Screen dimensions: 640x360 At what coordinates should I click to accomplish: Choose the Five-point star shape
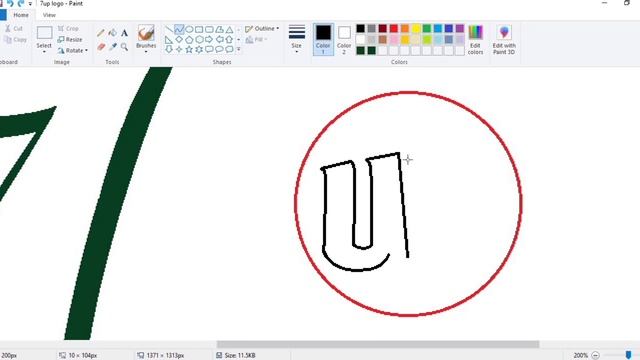click(189, 49)
